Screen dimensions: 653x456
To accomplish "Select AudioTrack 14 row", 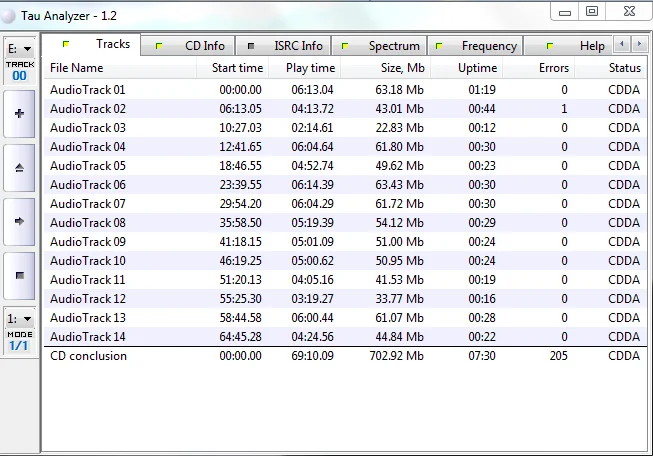I will (345, 337).
